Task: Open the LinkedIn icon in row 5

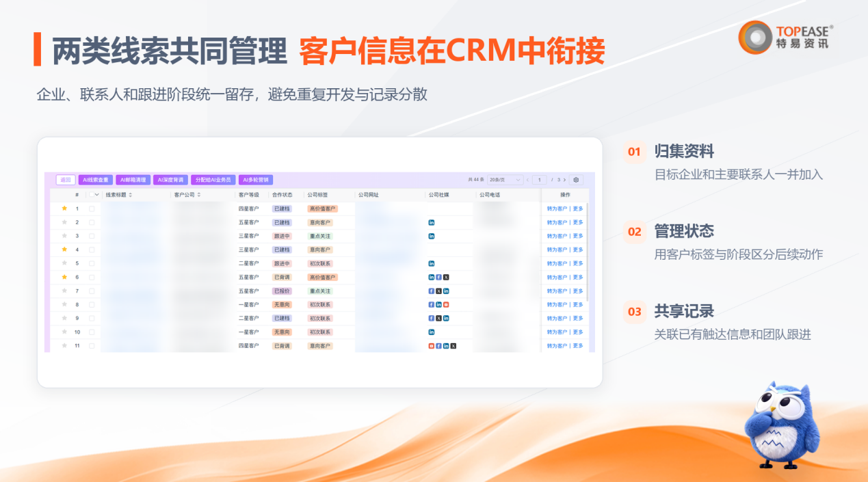Action: coord(432,263)
